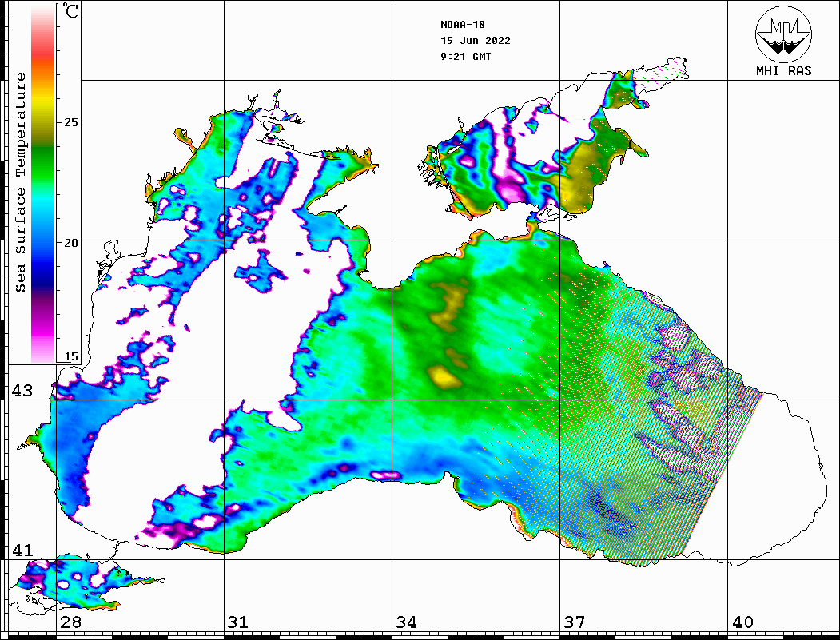The height and width of the screenshot is (640, 840).
Task: Click the 20 tick on the color scale
Action: click(70, 243)
